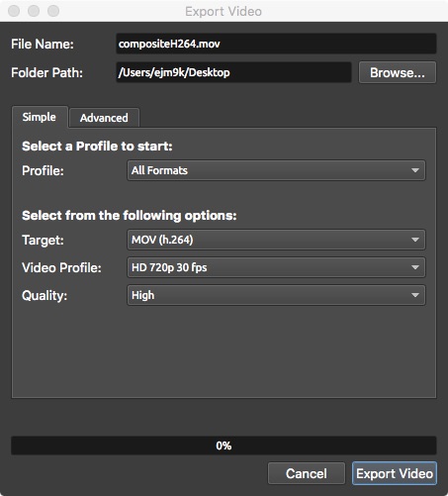448x496 pixels.
Task: Click the arrow on the Profile combo box
Action: click(415, 170)
